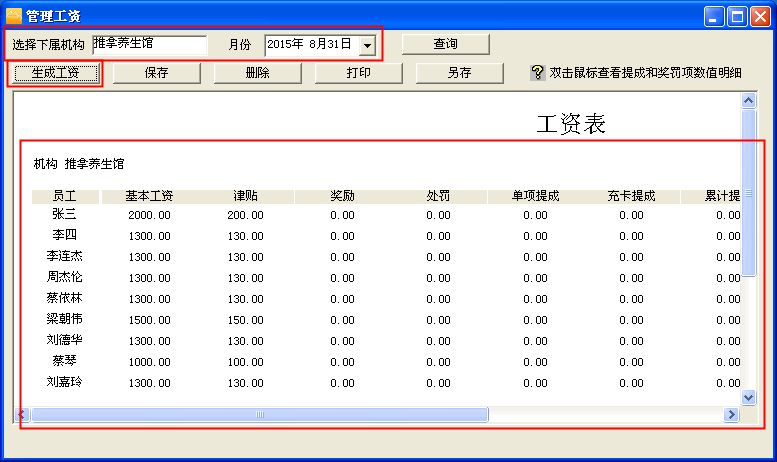Click the 机构 推拿养生馆 label in the report
This screenshot has width=777, height=462.
[x=79, y=164]
